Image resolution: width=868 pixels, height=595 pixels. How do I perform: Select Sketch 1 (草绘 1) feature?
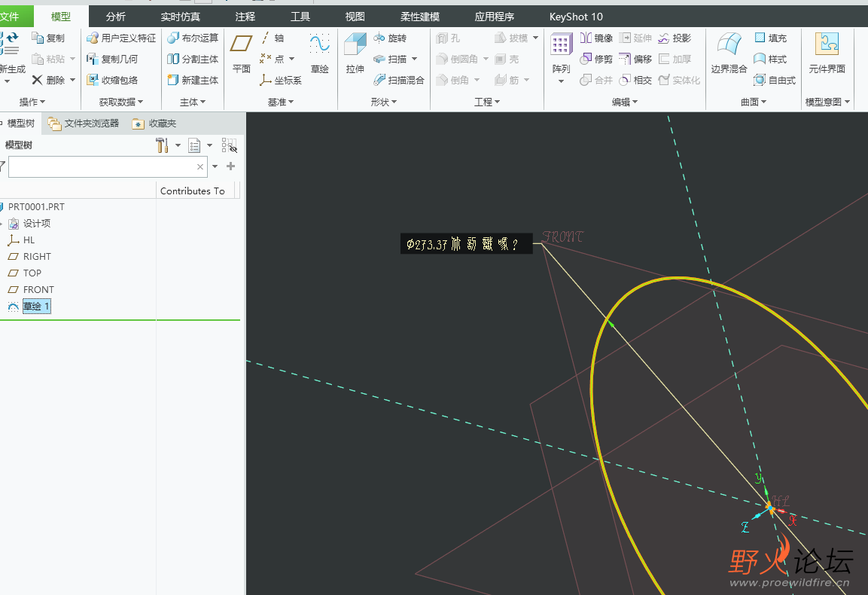tap(37, 307)
